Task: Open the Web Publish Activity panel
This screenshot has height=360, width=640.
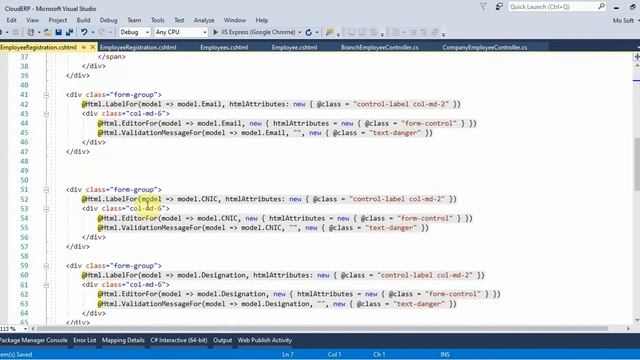Action: click(265, 340)
